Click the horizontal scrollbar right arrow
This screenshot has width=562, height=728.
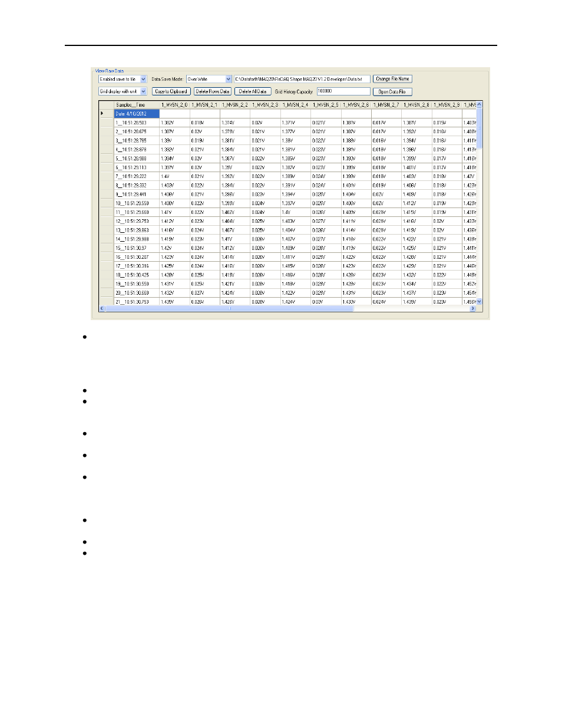pos(472,308)
